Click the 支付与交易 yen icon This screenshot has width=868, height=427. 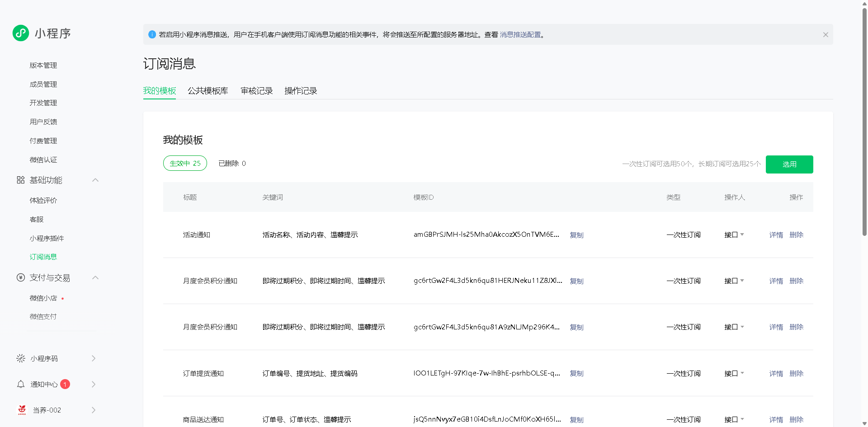(x=20, y=278)
